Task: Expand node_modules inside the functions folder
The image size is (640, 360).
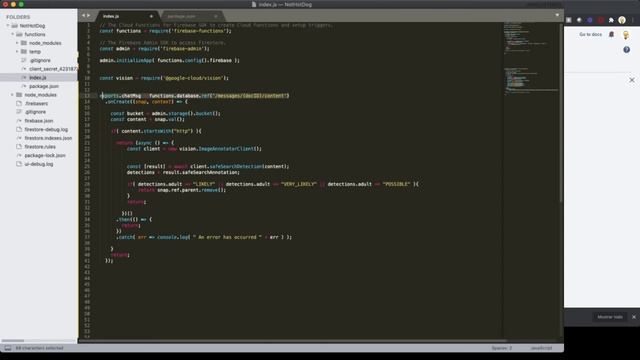Action: point(17,43)
